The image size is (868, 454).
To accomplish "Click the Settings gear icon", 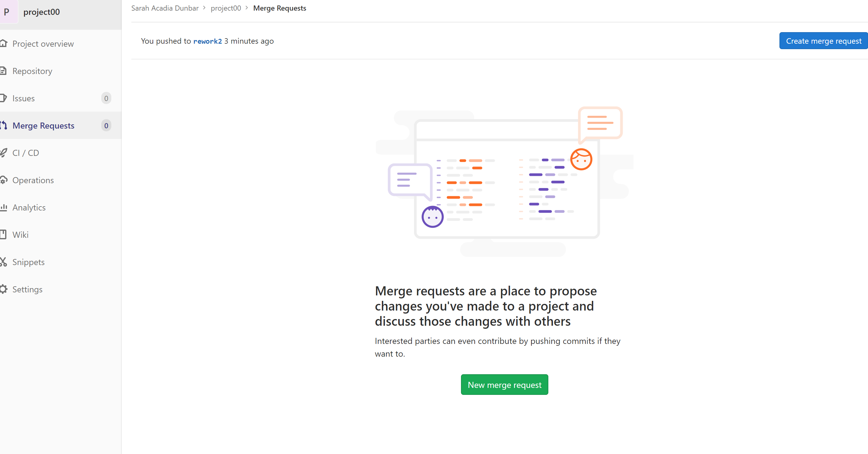I will click(3, 289).
